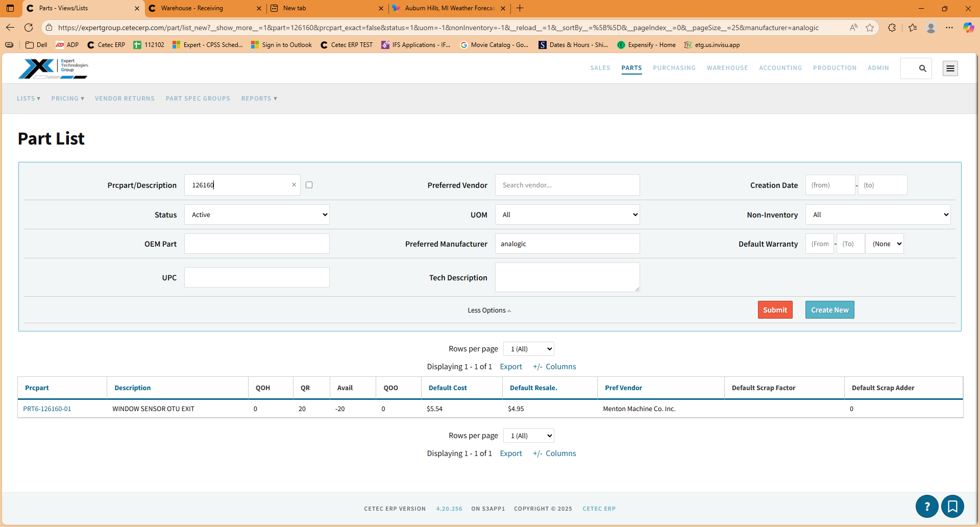
Task: Refresh the page with browser reload icon
Action: tap(29, 28)
